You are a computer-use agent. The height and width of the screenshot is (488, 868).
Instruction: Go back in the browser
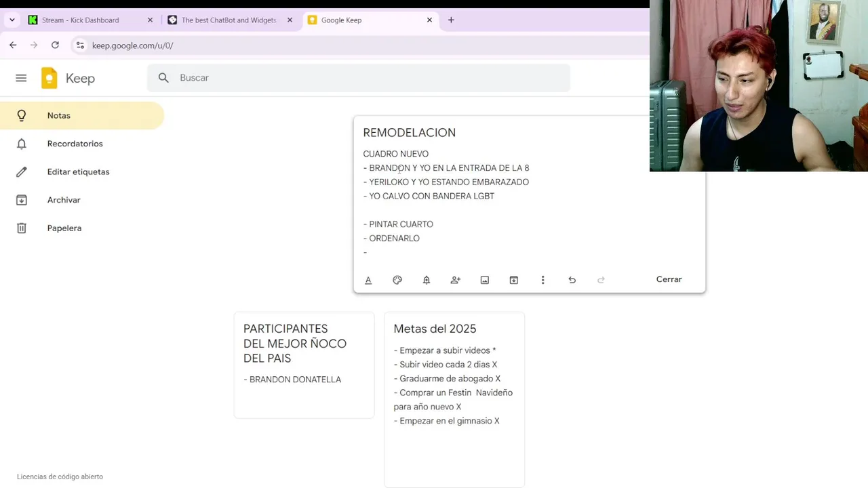coord(13,45)
